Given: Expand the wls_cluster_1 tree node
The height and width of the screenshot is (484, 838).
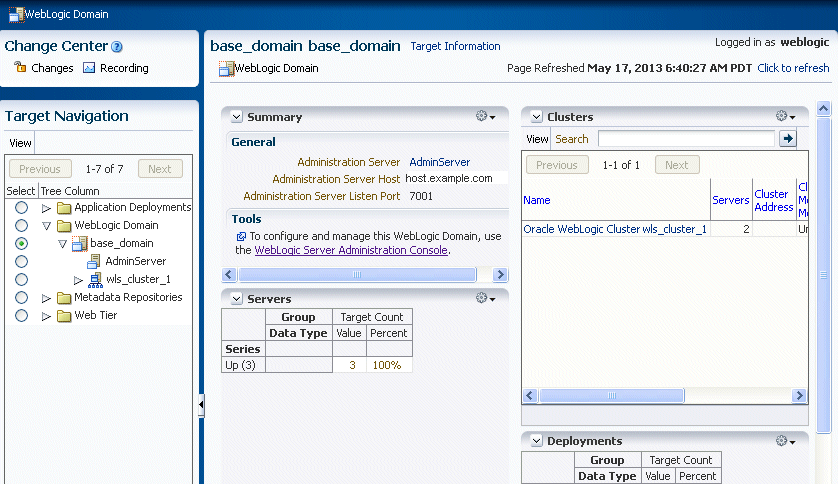Looking at the screenshot, I should point(78,280).
